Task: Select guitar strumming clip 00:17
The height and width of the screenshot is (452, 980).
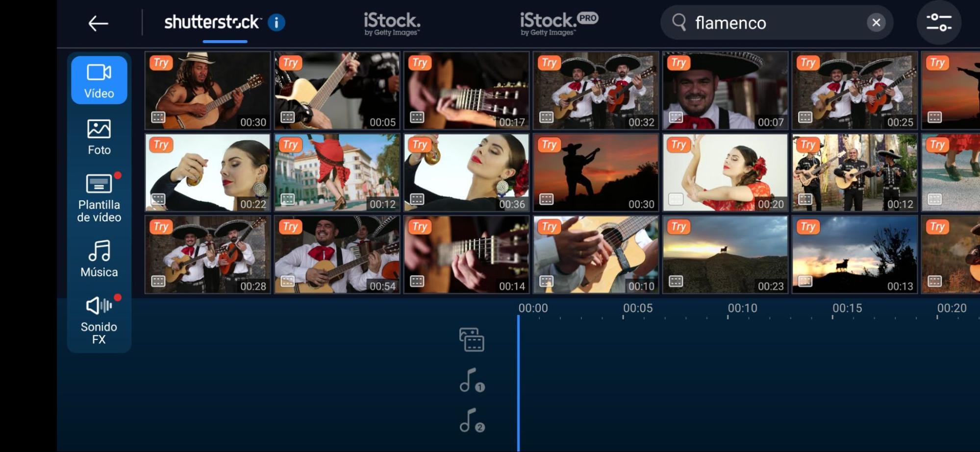Action: [x=467, y=91]
